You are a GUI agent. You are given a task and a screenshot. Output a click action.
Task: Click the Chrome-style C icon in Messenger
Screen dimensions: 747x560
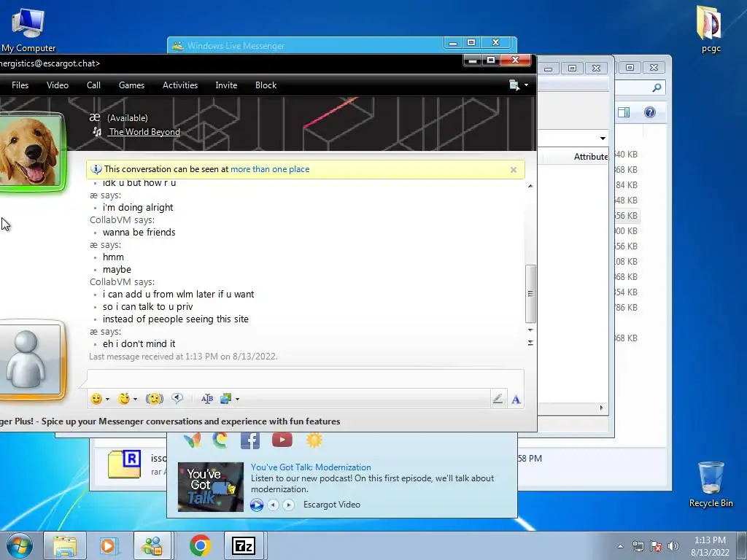click(x=220, y=440)
